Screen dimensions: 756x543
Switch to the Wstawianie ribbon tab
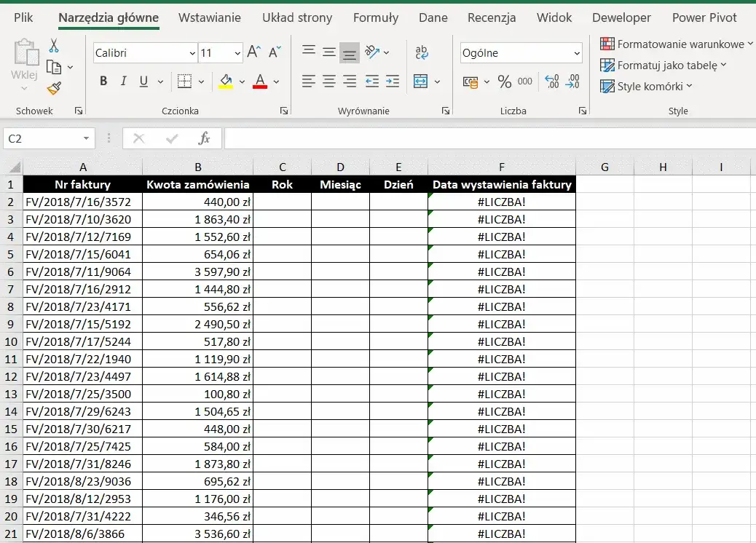pos(209,17)
